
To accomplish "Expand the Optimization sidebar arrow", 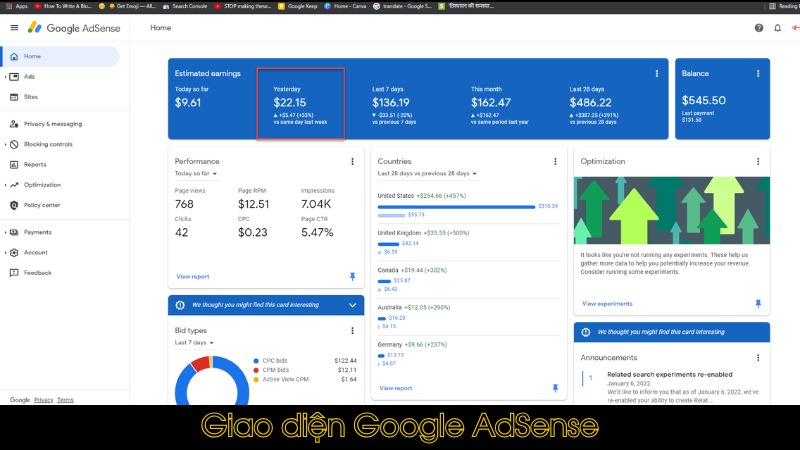I will pos(5,185).
